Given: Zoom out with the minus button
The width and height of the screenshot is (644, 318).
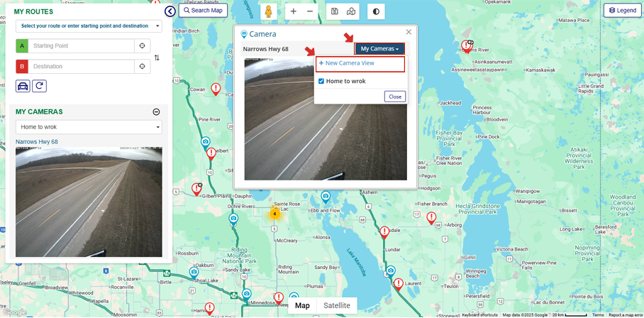Looking at the screenshot, I should [x=310, y=11].
